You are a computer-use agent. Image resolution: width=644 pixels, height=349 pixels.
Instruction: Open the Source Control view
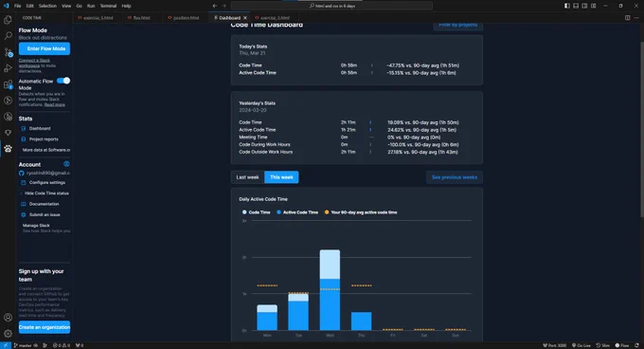[8, 52]
